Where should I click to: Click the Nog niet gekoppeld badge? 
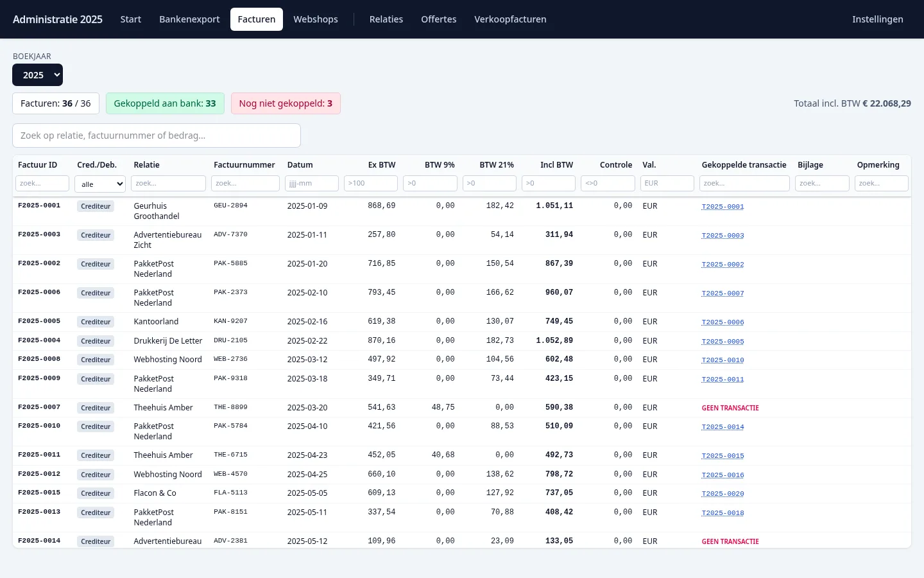[286, 103]
